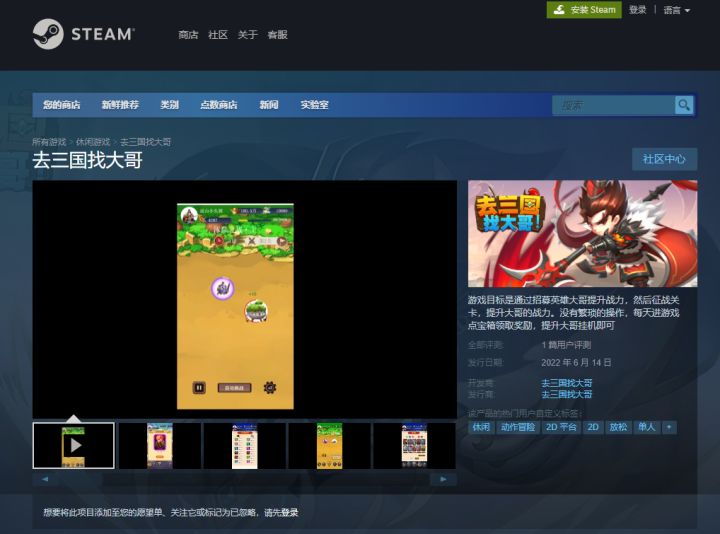Click the 放松 tag
The width and height of the screenshot is (720, 534).
click(618, 427)
